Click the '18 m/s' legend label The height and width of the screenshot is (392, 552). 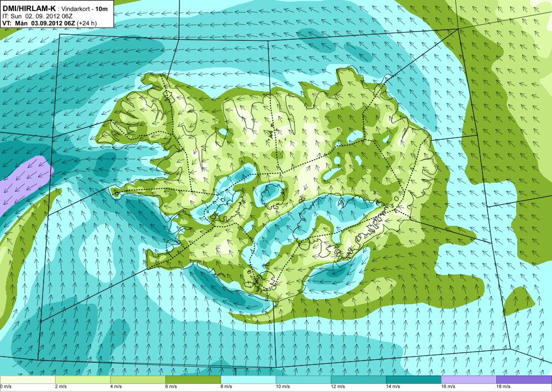503,386
